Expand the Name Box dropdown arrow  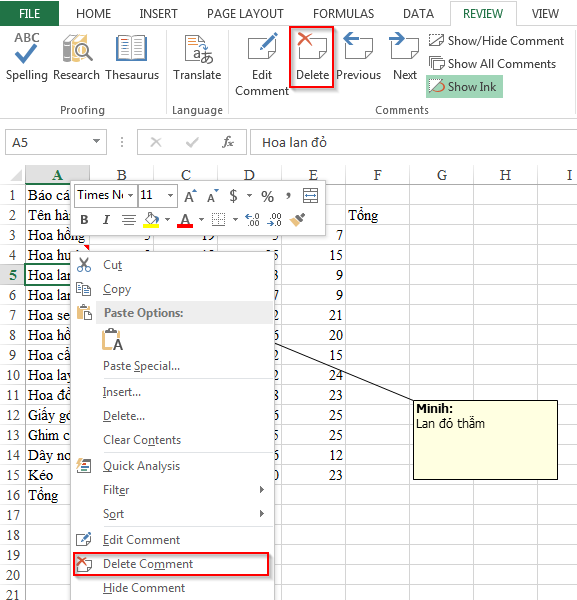click(x=96, y=142)
